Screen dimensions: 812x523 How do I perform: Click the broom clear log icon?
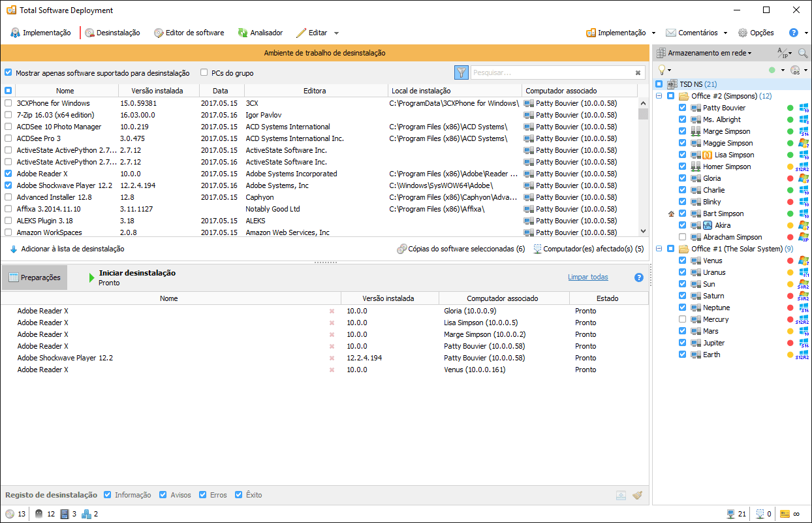[x=637, y=495]
